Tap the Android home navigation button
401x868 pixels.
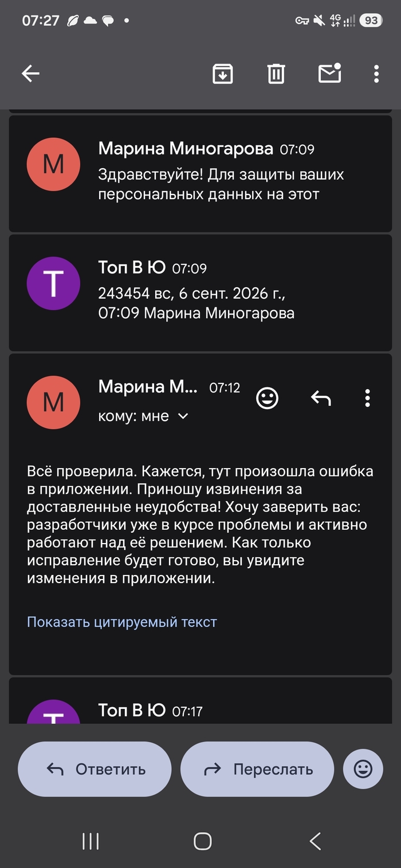click(203, 841)
